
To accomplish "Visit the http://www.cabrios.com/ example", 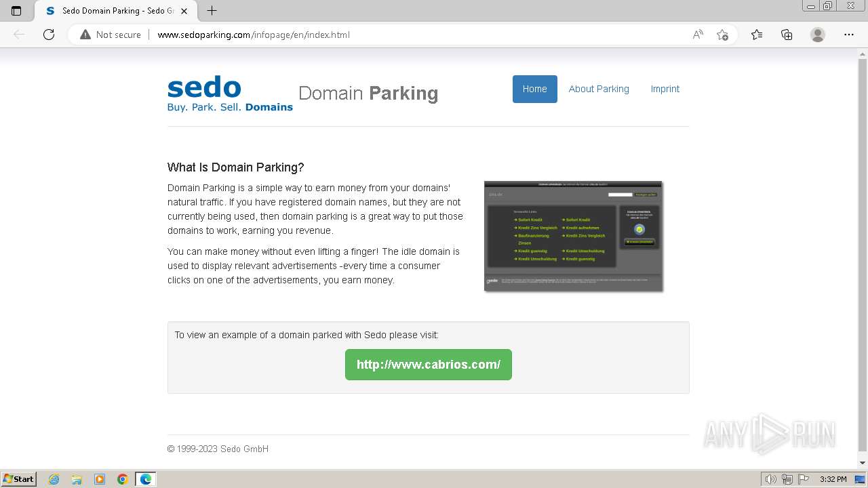I will tap(429, 365).
